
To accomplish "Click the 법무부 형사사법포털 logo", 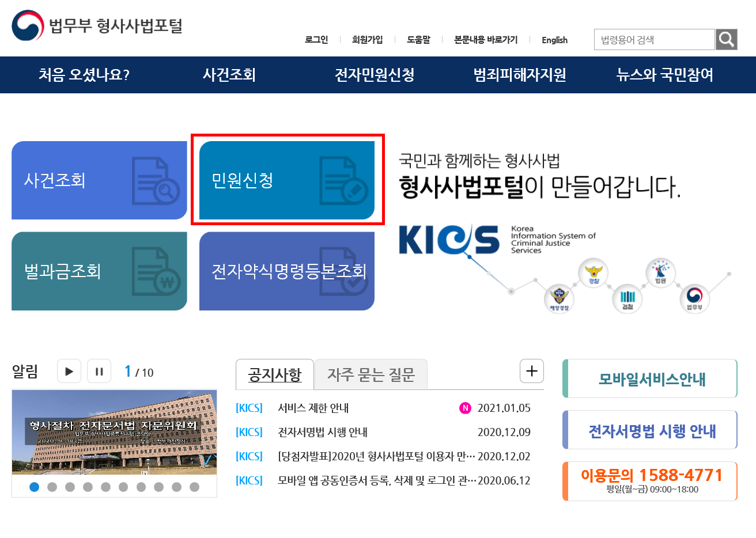I will click(x=97, y=26).
